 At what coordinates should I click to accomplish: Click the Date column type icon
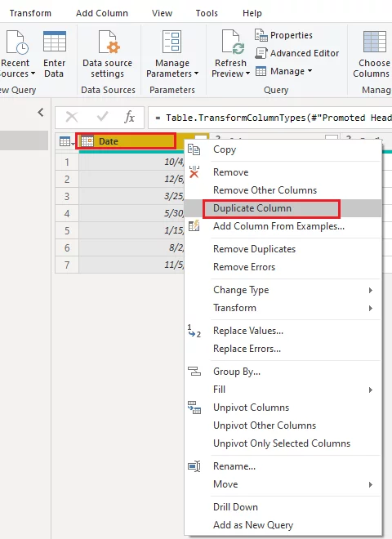(87, 141)
